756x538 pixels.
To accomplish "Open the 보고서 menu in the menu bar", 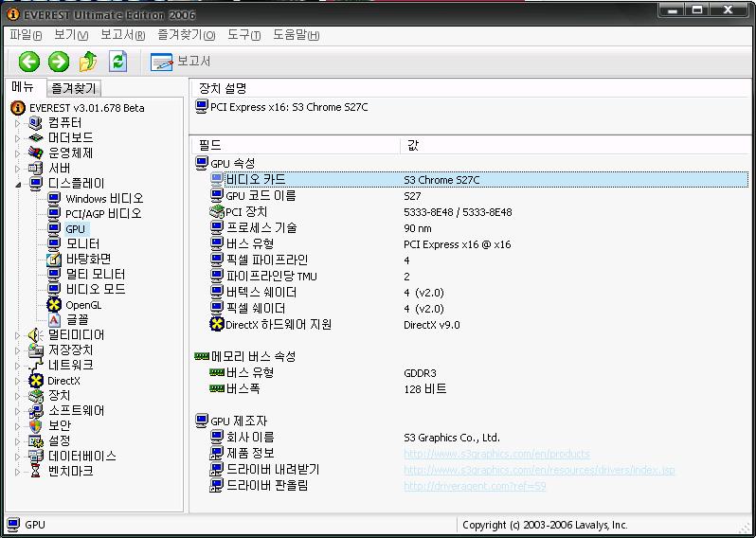I will (122, 35).
